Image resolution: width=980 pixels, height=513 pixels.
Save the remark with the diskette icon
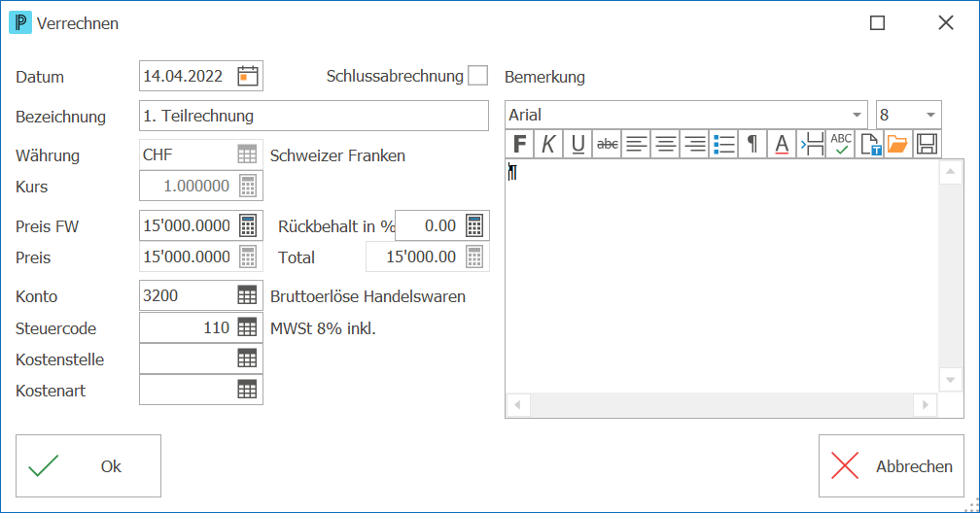927,145
